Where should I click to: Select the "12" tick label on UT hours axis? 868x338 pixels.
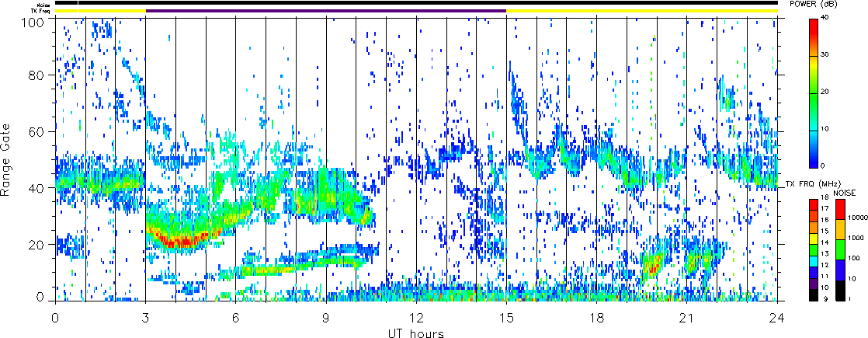(x=416, y=319)
